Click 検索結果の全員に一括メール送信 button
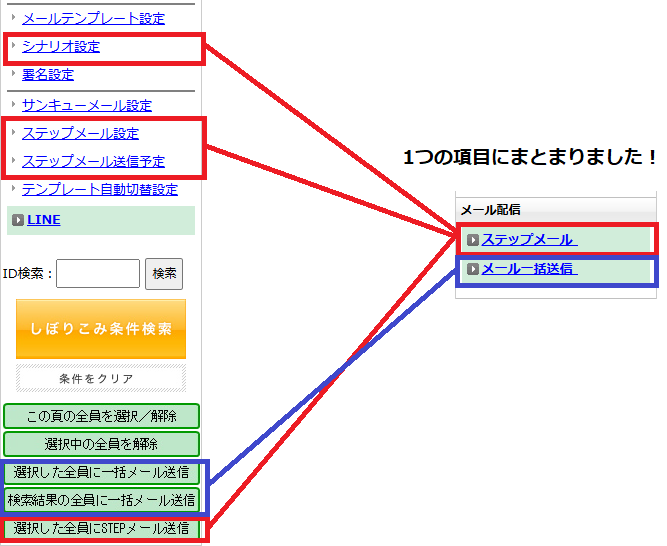The width and height of the screenshot is (667, 546). coord(101,500)
